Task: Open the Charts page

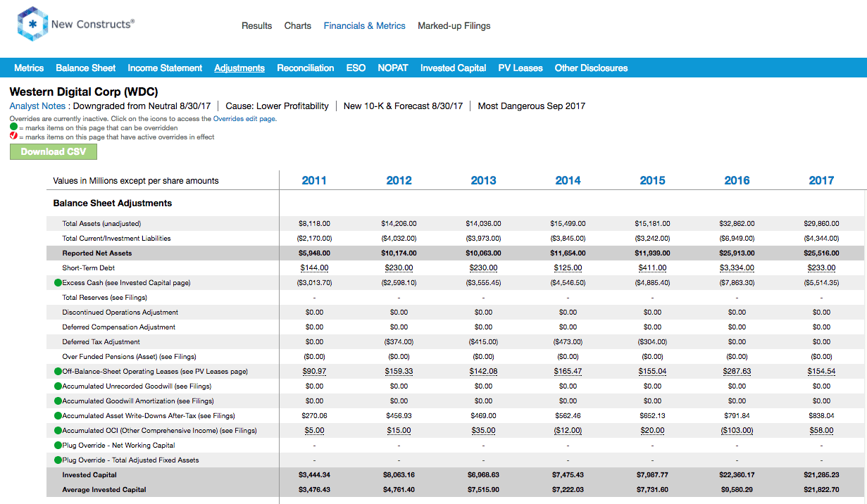Action: pos(298,26)
